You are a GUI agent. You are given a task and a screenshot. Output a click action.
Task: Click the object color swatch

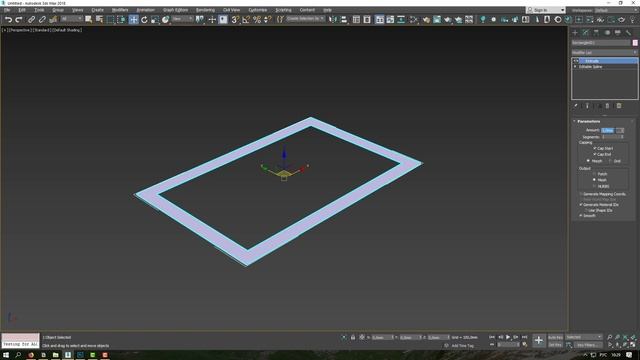pyautogui.click(x=635, y=43)
